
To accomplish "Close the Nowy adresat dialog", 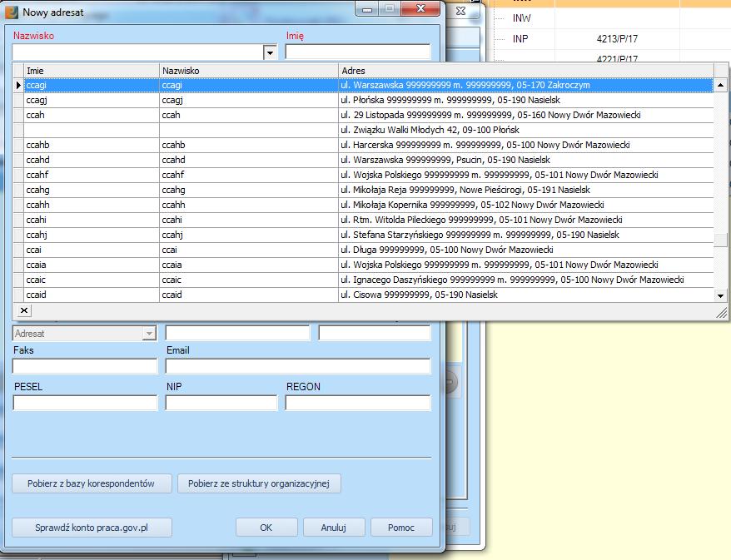I will pos(420,8).
